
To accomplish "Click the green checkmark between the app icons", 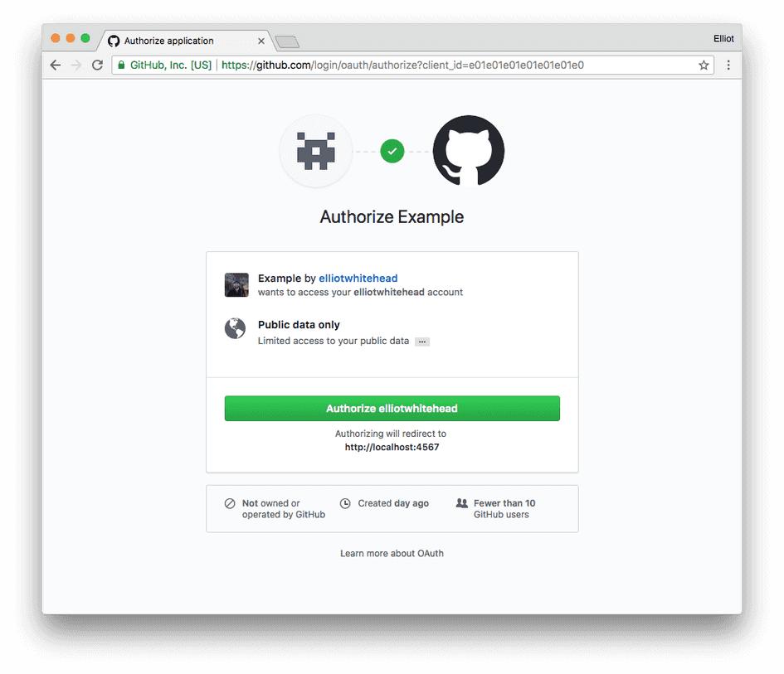I will coord(392,151).
